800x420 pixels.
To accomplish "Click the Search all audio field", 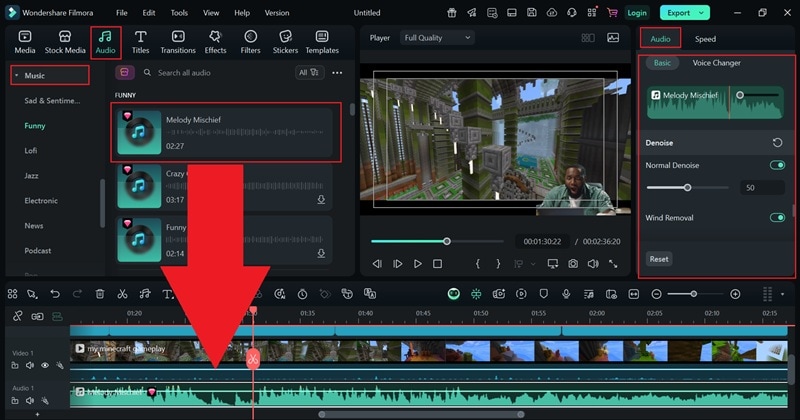I will click(x=184, y=73).
